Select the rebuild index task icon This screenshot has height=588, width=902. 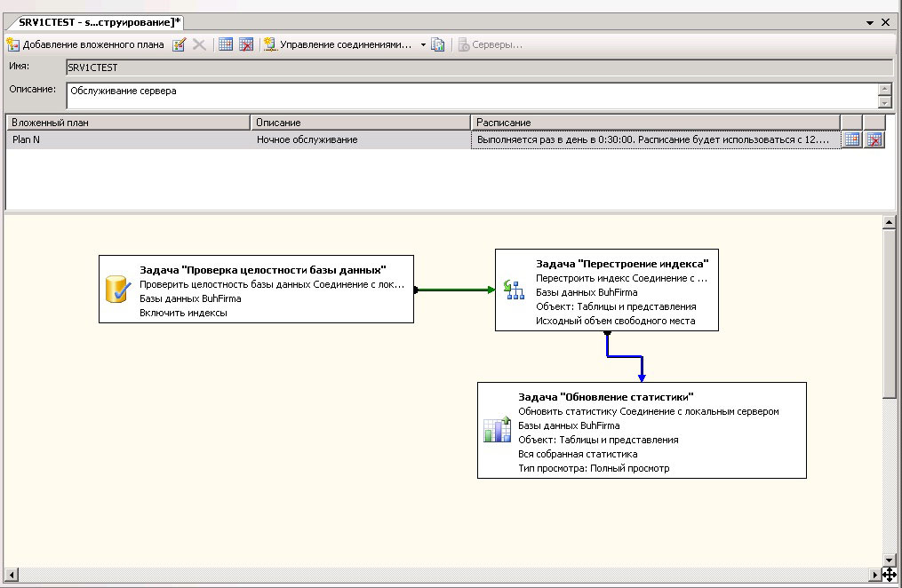515,289
